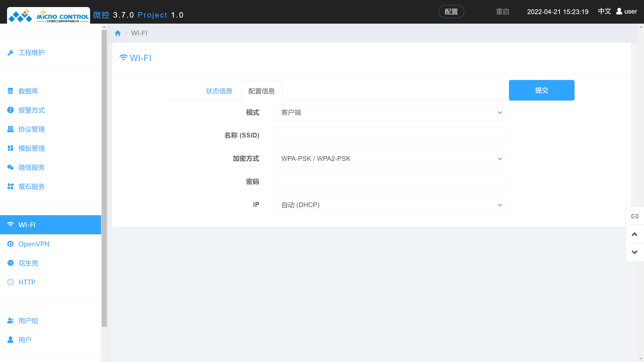Click the floating up chevron button
This screenshot has height=362, width=644.
pos(635,234)
